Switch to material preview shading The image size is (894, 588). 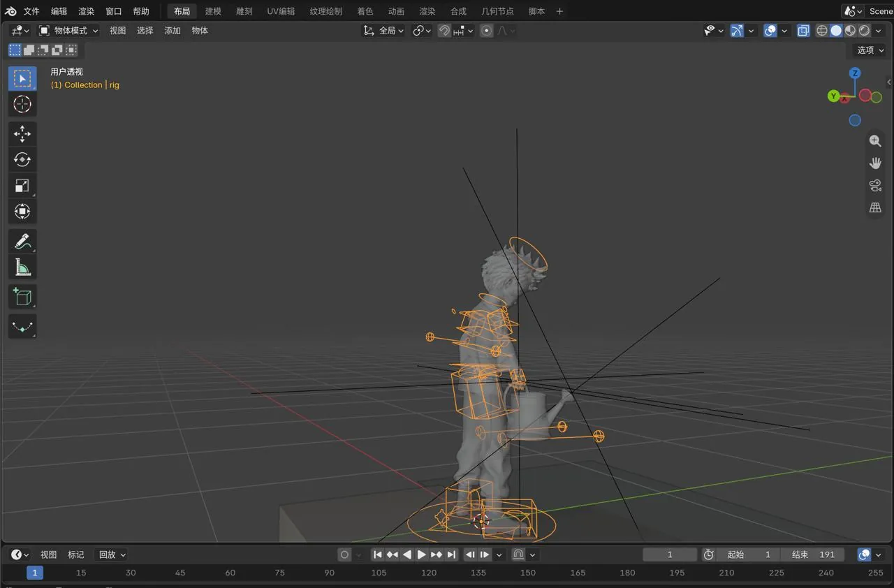pyautogui.click(x=850, y=31)
